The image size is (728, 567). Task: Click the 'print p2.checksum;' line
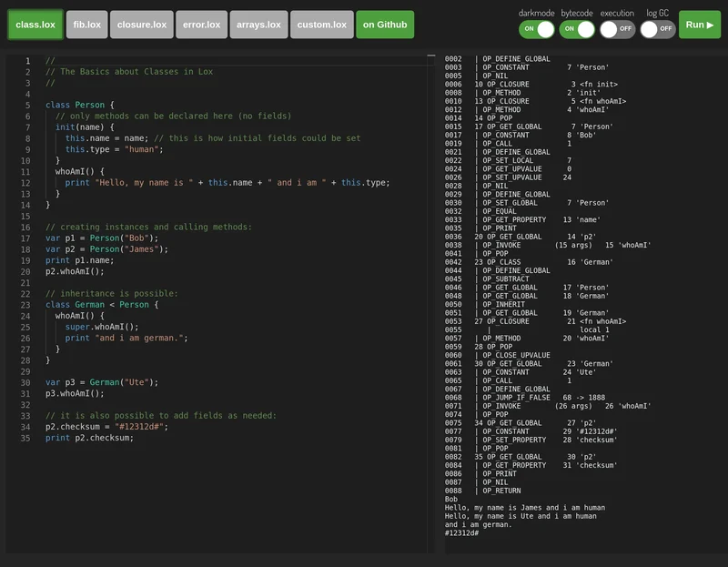[x=89, y=438]
